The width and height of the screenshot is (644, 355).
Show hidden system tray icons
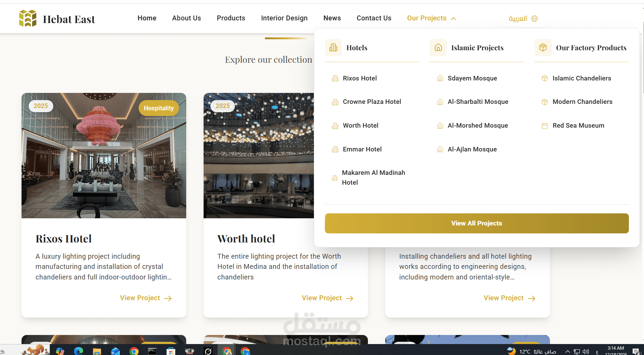pos(567,352)
